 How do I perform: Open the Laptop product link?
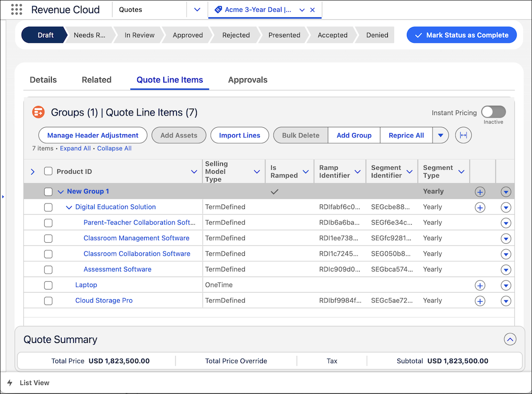pyautogui.click(x=86, y=285)
